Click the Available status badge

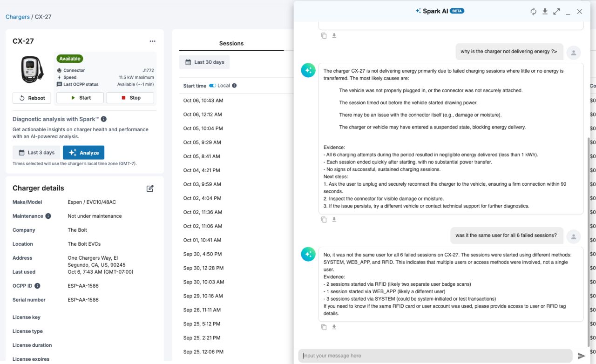70,59
